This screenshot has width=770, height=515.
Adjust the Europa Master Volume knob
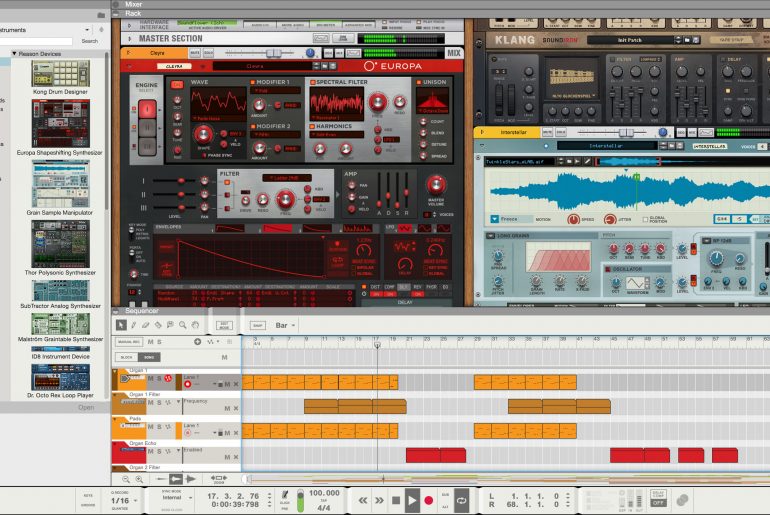(437, 184)
